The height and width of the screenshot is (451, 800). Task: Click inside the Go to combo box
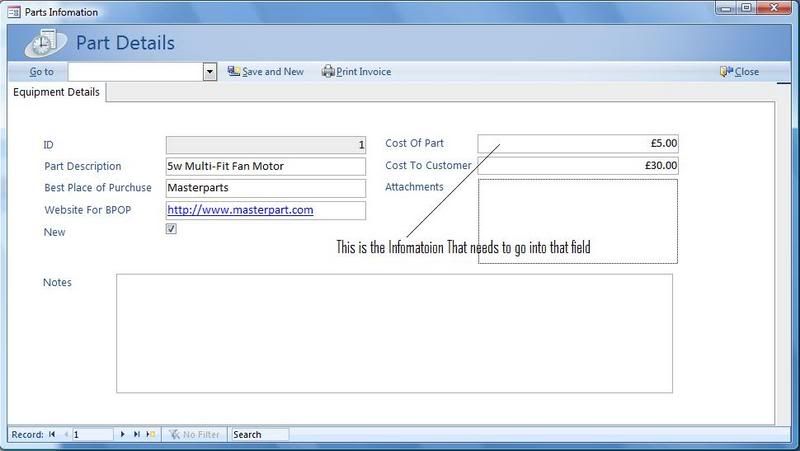pos(135,72)
